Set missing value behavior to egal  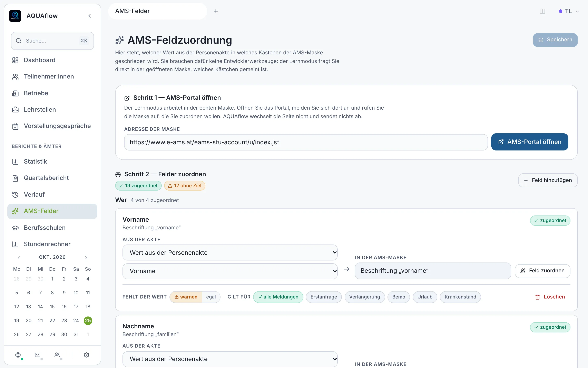[x=211, y=297]
